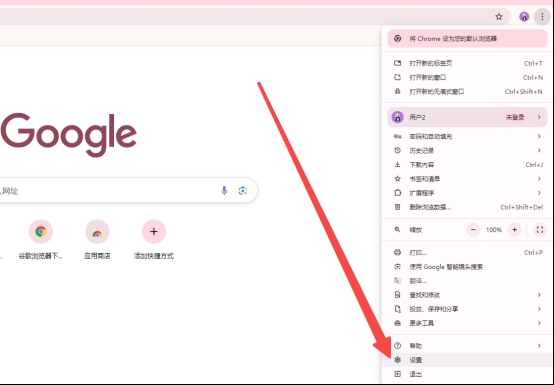554x385 pixels.
Task: Expand the extensions submenu (puzzle icon)
Action: 467,193
